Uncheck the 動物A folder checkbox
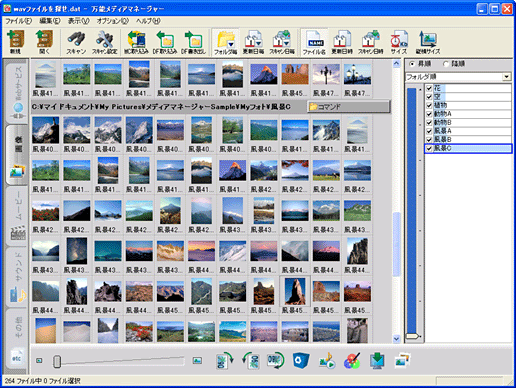This screenshot has width=516, height=388. pos(429,114)
